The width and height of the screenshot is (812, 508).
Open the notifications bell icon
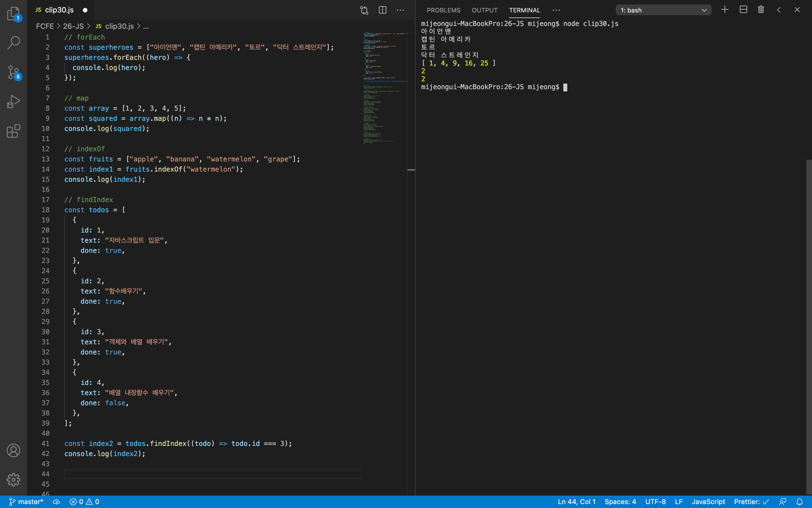pos(800,502)
